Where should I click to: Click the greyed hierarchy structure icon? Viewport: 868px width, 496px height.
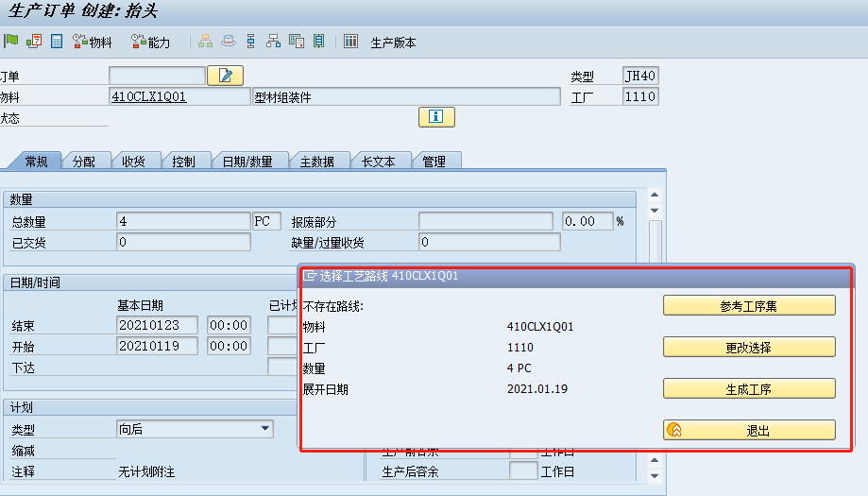tap(205, 41)
